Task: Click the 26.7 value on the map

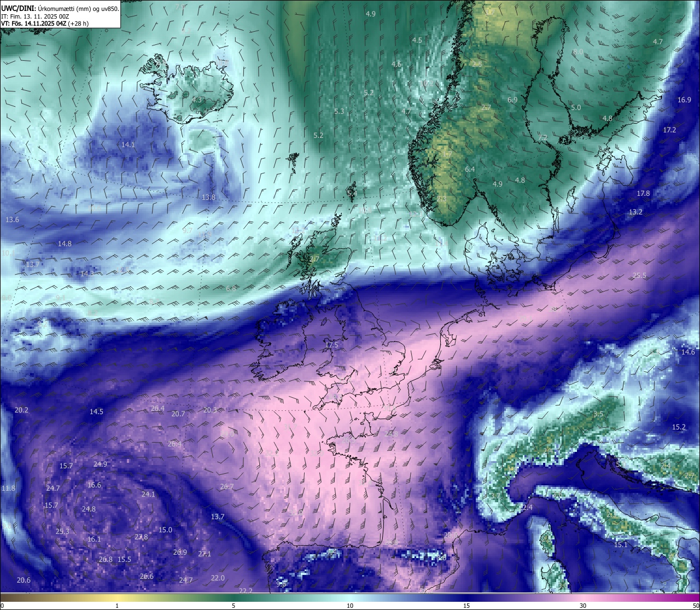Action: pos(226,486)
